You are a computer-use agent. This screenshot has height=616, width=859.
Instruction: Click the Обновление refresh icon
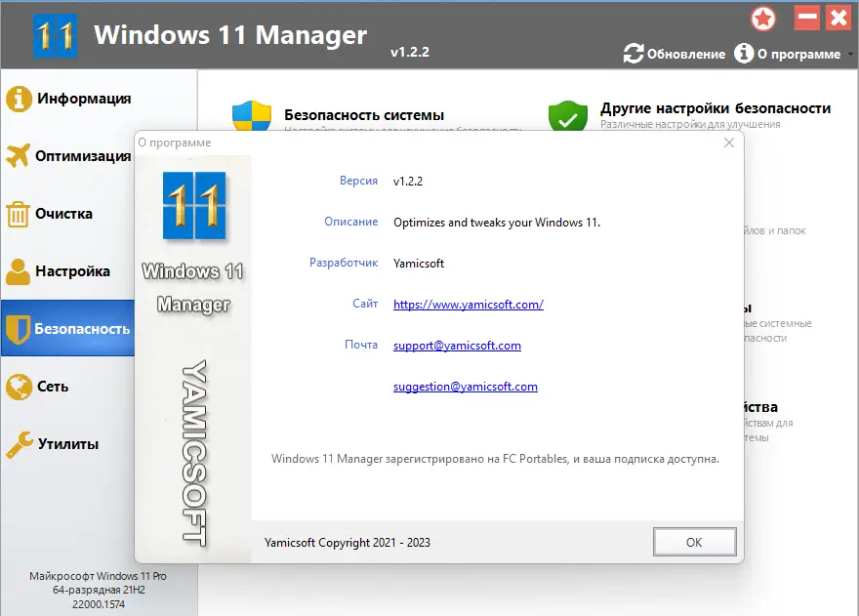tap(634, 55)
